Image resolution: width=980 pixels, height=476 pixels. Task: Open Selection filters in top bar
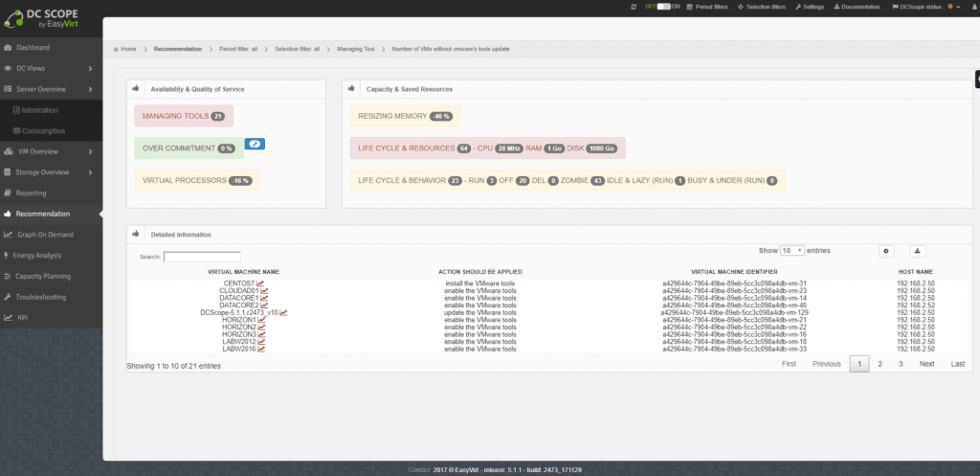pos(762,7)
